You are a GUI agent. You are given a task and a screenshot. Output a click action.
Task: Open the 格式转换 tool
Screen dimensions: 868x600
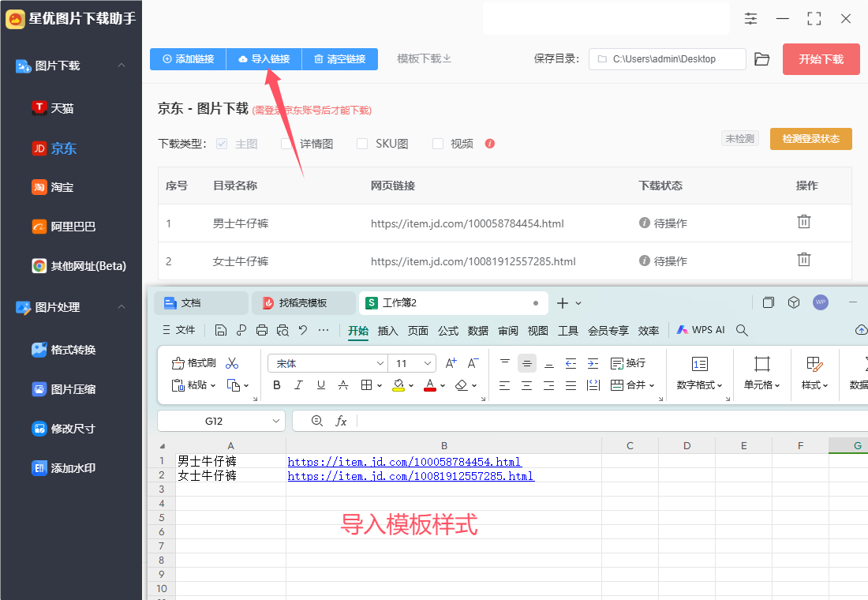[x=64, y=350]
